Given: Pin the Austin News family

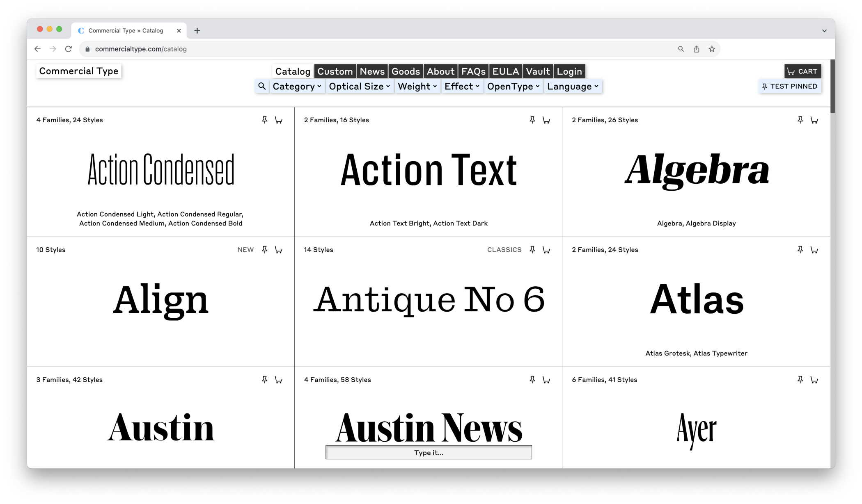Looking at the screenshot, I should [x=532, y=379].
